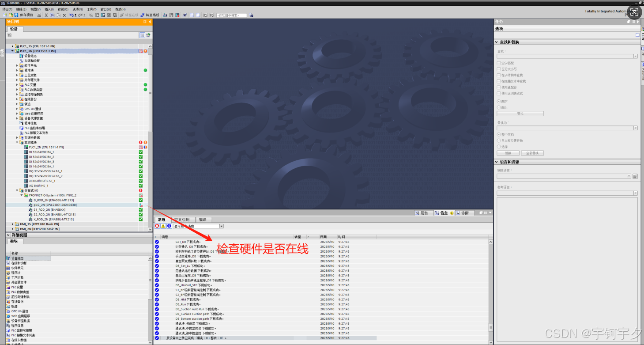Select the 向上 radio button
Screen dimensions: 644x345
(x=499, y=107)
